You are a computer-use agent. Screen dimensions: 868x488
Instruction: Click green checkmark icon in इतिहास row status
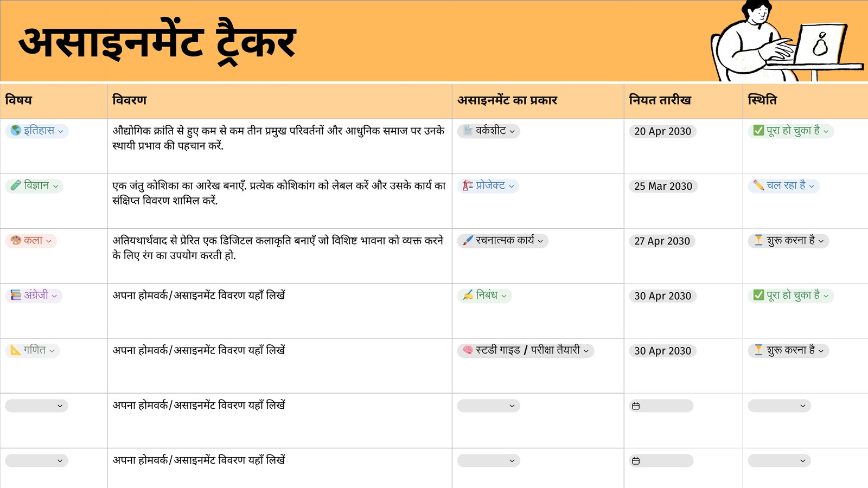758,131
